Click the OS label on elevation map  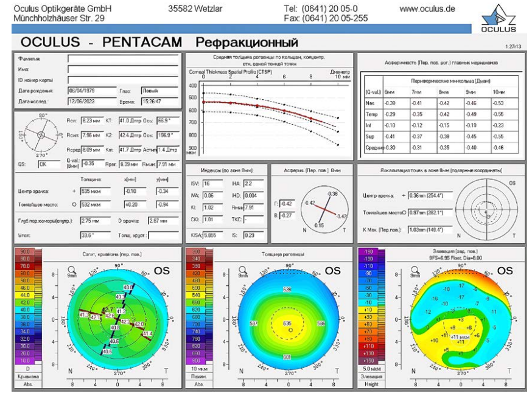tap(505, 271)
